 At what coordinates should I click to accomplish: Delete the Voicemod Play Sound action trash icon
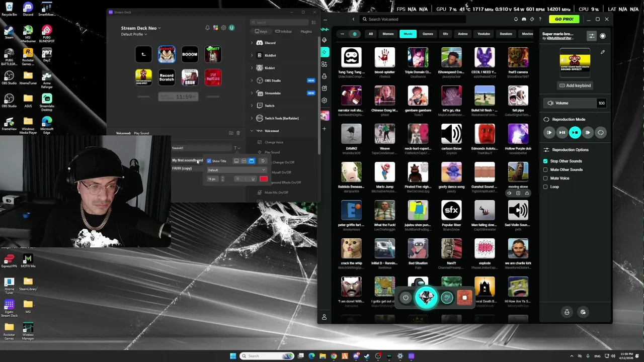coord(238,133)
